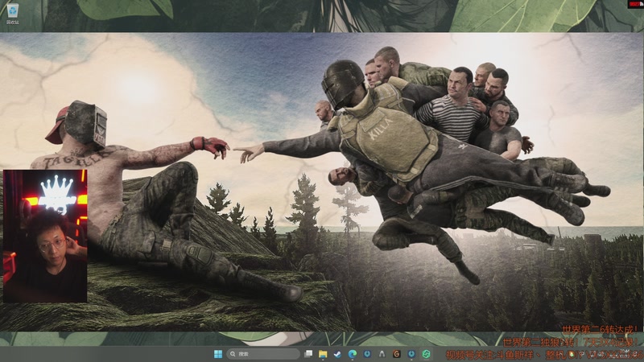644x362 pixels.
Task: Open blue circular app right of G icon
Action: click(411, 354)
